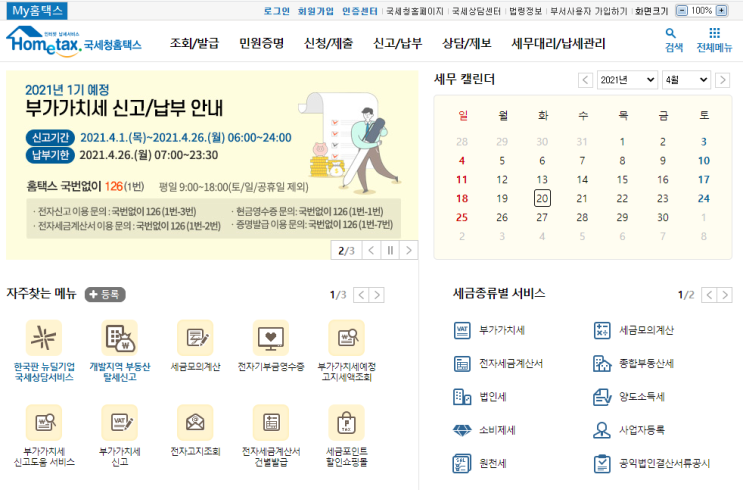Open the 인증센터 link
Image resolution: width=743 pixels, height=490 pixels.
(360, 11)
